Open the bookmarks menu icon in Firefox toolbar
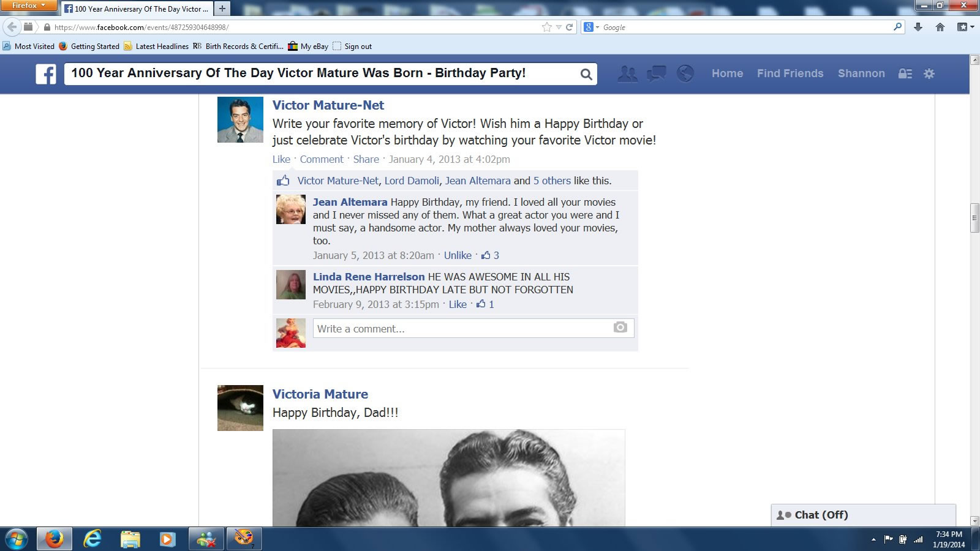The image size is (980, 551). [x=965, y=27]
